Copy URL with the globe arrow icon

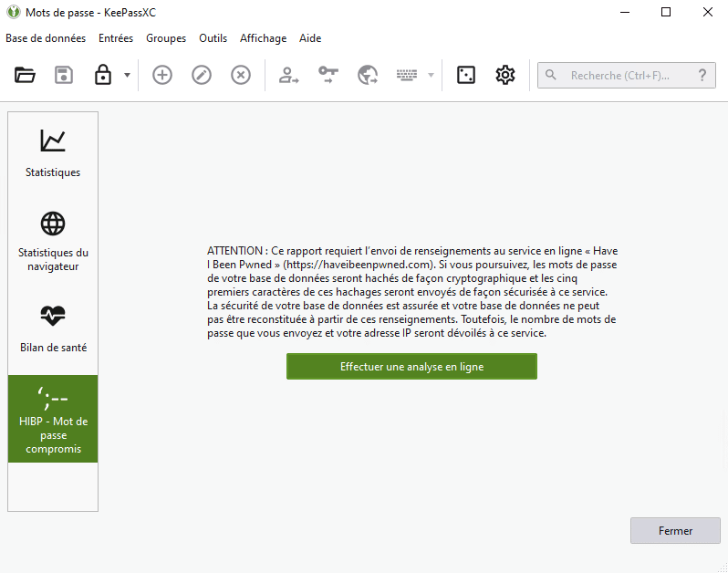click(x=368, y=75)
